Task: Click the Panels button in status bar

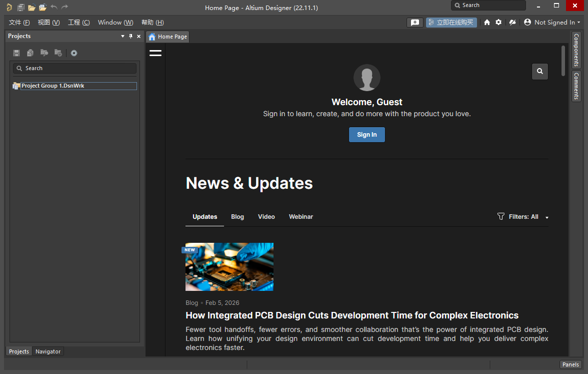Action: coord(570,364)
